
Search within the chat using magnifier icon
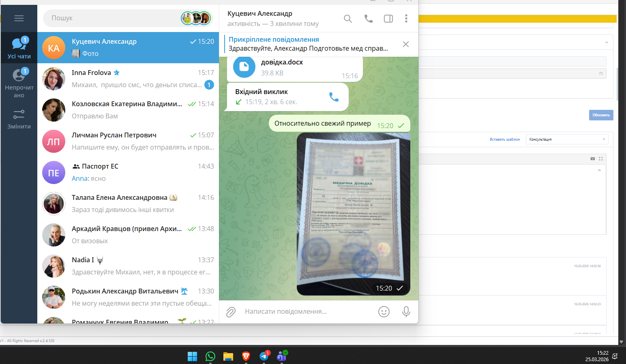pos(347,19)
